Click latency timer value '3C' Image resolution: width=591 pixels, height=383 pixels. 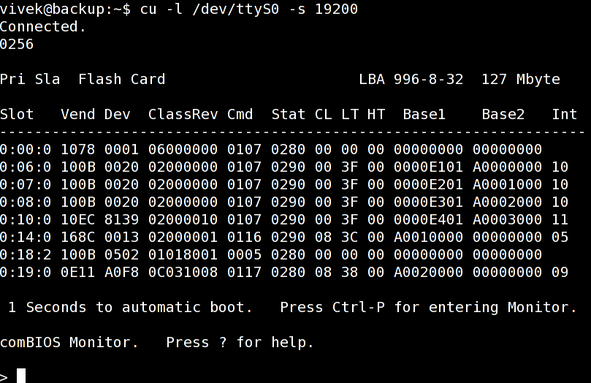click(x=350, y=237)
